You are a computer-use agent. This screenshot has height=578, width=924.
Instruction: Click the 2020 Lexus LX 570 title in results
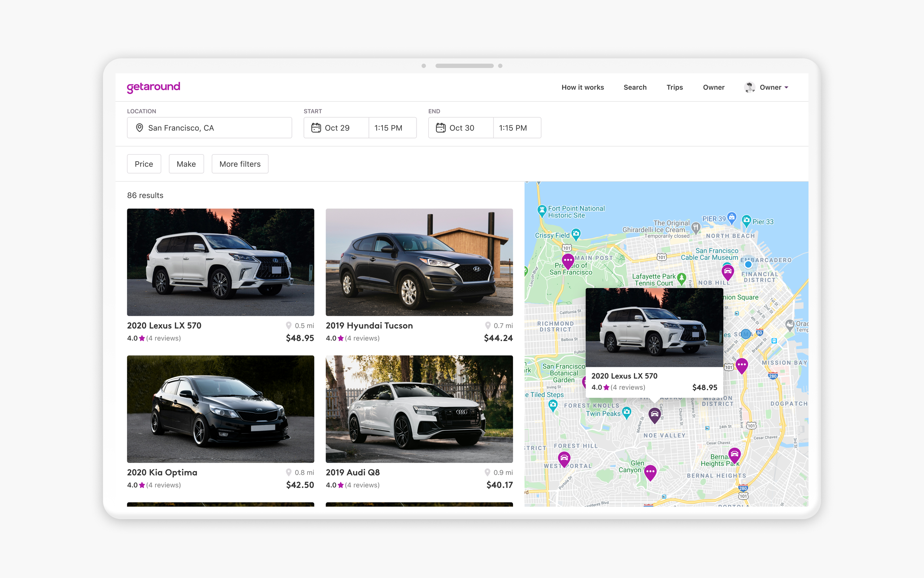pyautogui.click(x=164, y=326)
